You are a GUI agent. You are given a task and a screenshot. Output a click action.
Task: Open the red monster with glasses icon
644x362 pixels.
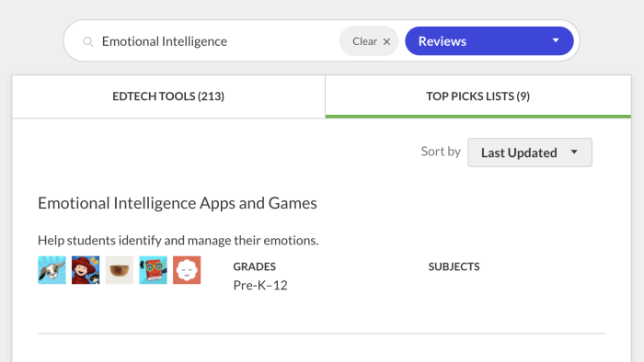point(153,270)
